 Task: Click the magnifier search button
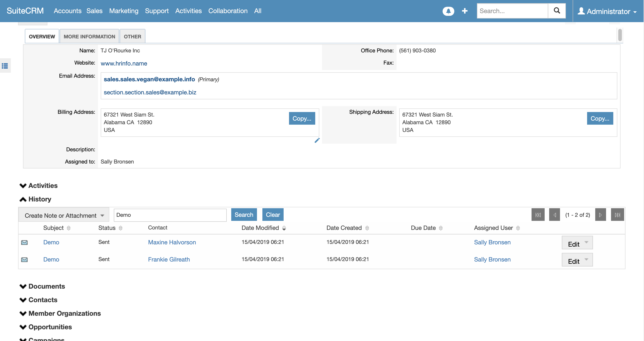click(x=557, y=11)
